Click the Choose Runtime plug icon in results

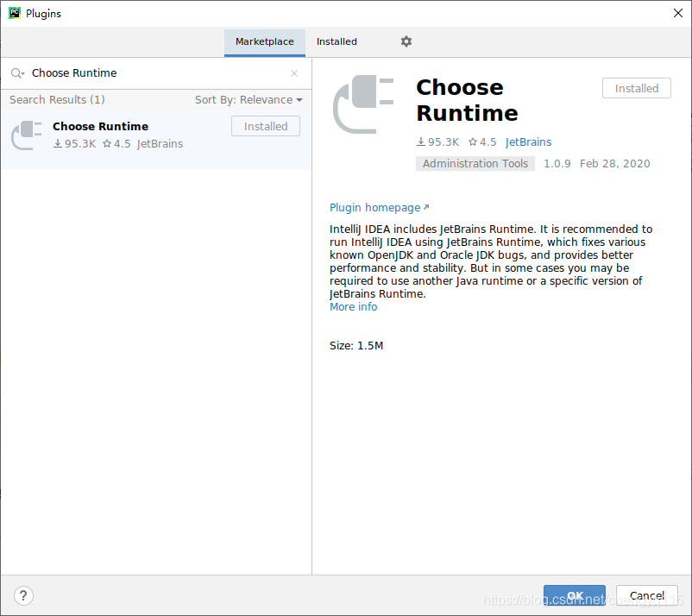click(x=27, y=135)
